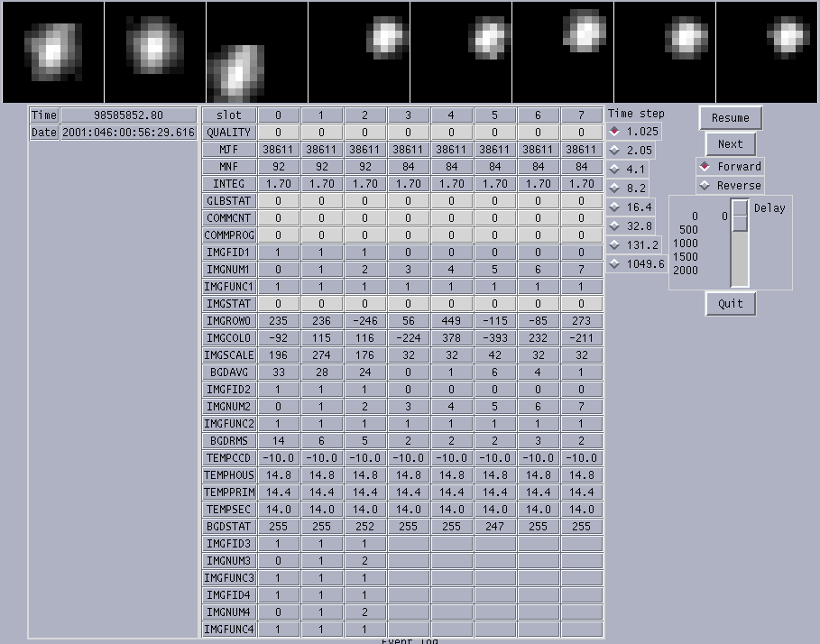
Task: Click the TEMPCCD row label
Action: pyautogui.click(x=229, y=458)
